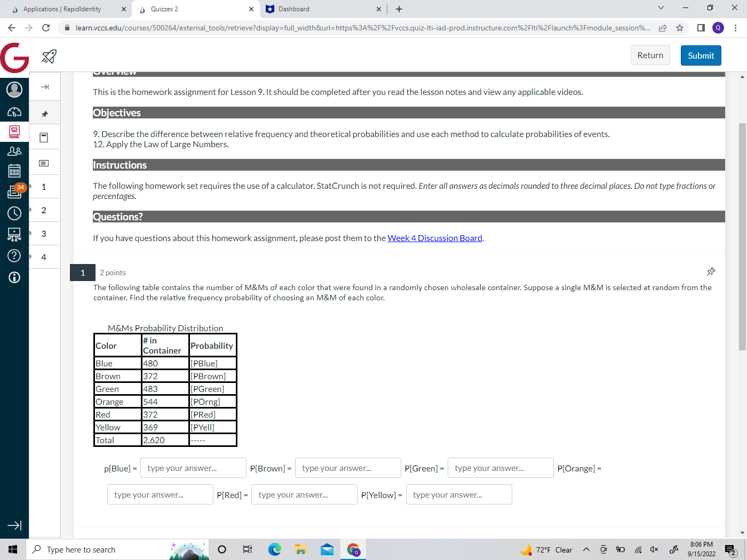Collapse the quiz navigation with the arrow icon
Viewport: 747px width, 560px height.
[x=44, y=86]
